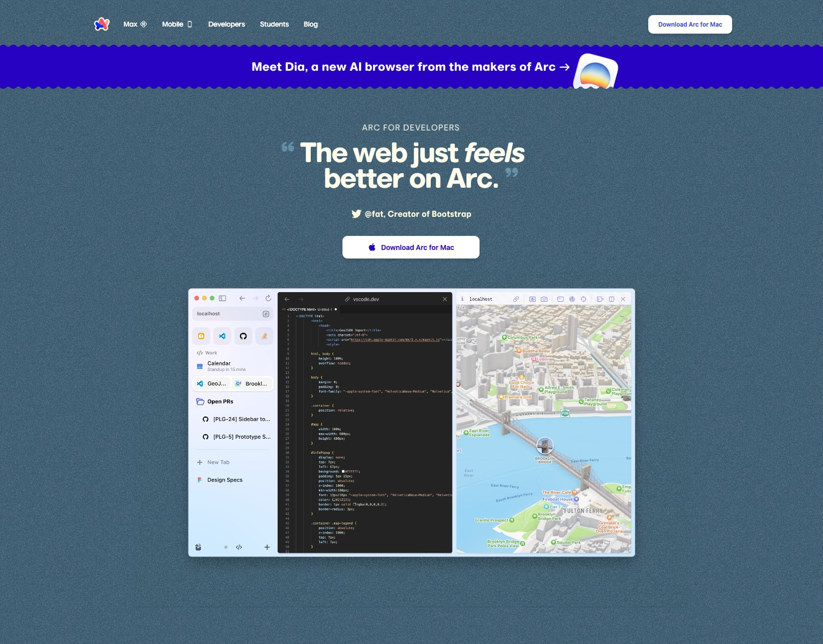Click the split view icon in map toolbar
The width and height of the screenshot is (823, 644).
point(612,299)
